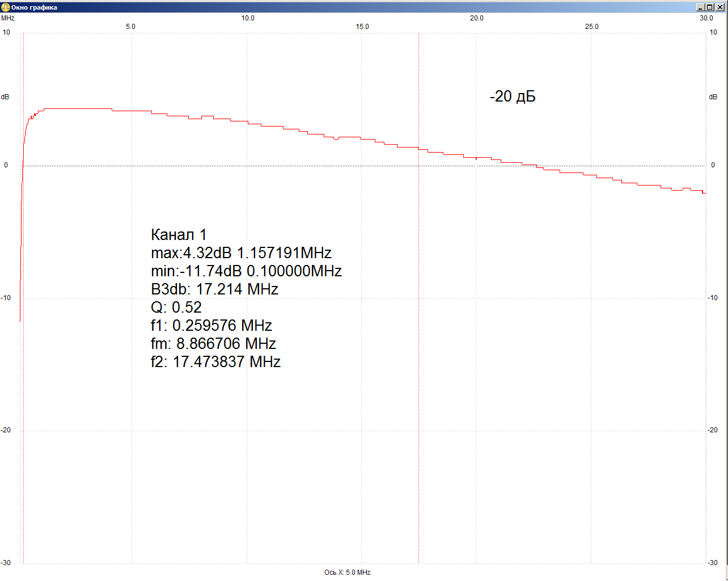Viewport: 728px width, 581px height.
Task: Click the 10.0 frequency axis label
Action: (248, 18)
